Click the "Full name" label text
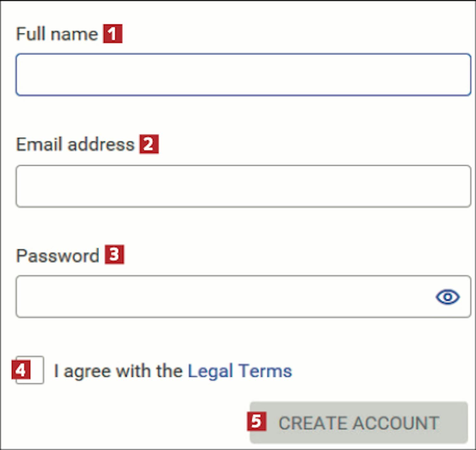Image resolution: width=476 pixels, height=450 pixels. click(57, 34)
